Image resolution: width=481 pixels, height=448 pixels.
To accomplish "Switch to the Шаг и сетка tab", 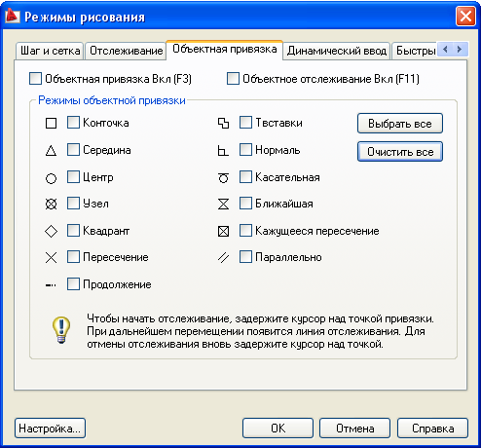I will click(50, 51).
